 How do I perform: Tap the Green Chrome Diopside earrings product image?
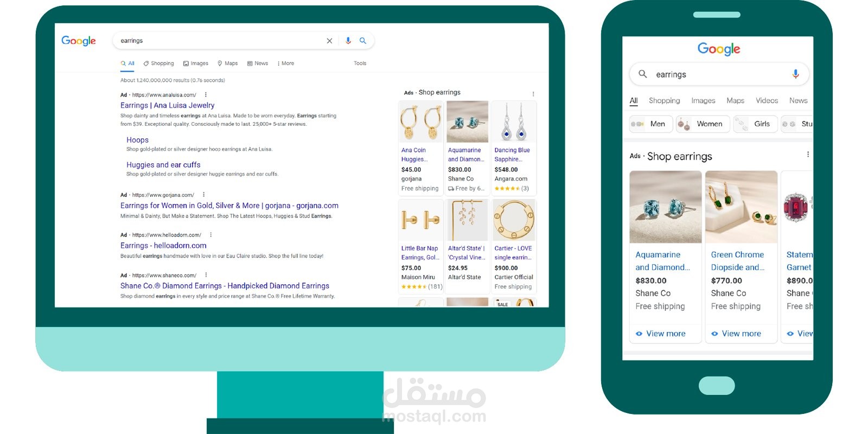(x=742, y=207)
